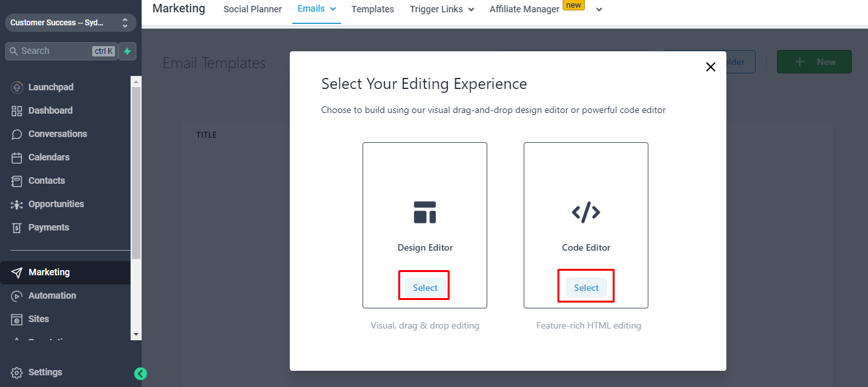Click the Conversations chat bubble icon

tap(17, 134)
